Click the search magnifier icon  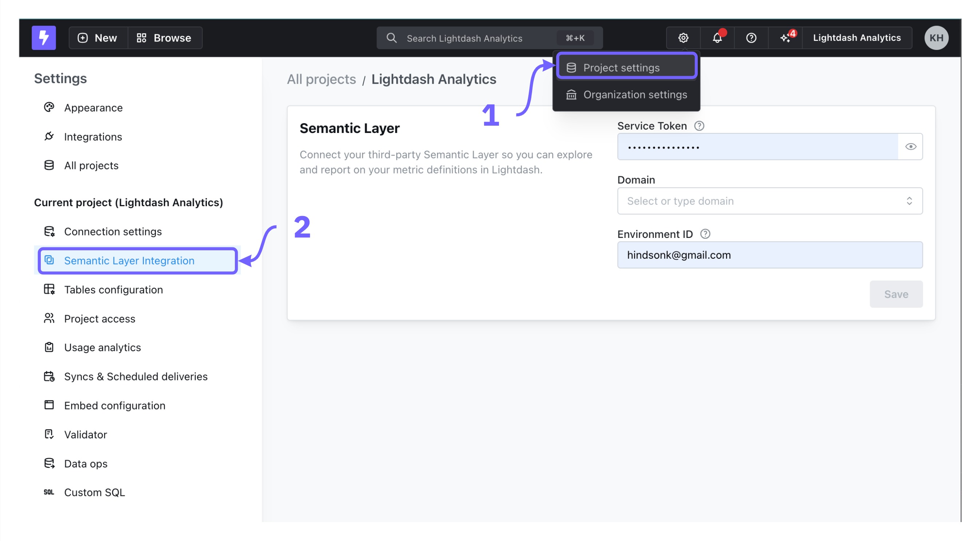coord(391,38)
